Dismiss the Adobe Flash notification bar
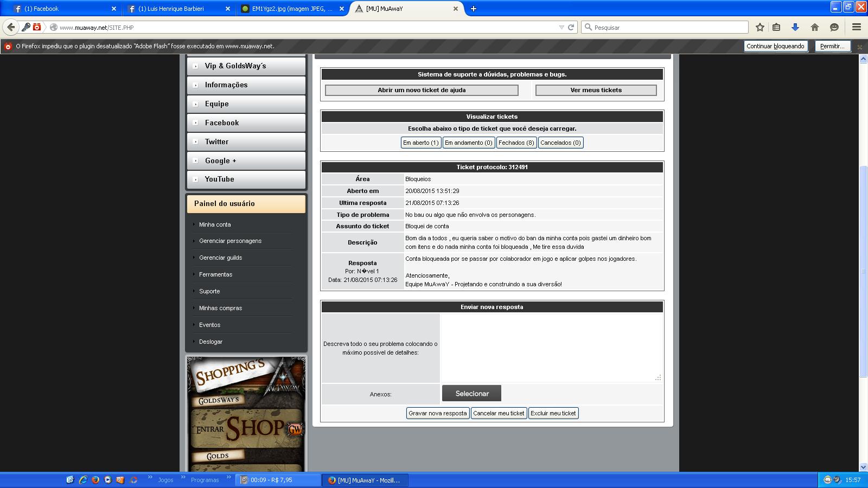 (859, 47)
